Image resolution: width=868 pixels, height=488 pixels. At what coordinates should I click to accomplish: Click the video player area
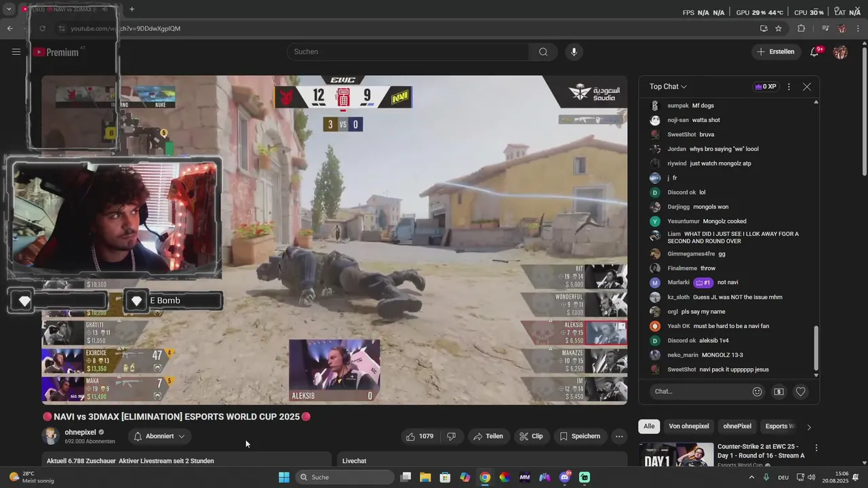tap(334, 240)
